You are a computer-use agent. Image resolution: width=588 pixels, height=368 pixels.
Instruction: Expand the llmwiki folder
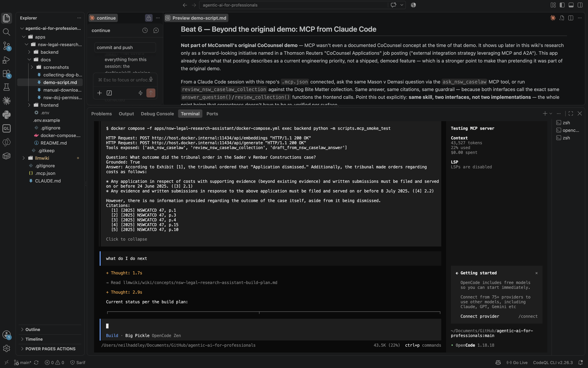click(24, 158)
